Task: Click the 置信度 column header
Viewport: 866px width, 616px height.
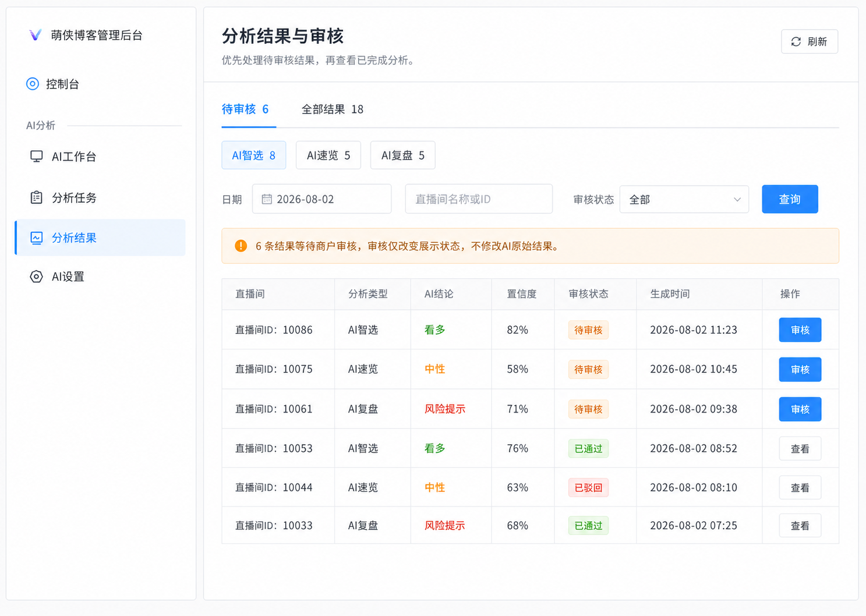Action: (x=522, y=294)
